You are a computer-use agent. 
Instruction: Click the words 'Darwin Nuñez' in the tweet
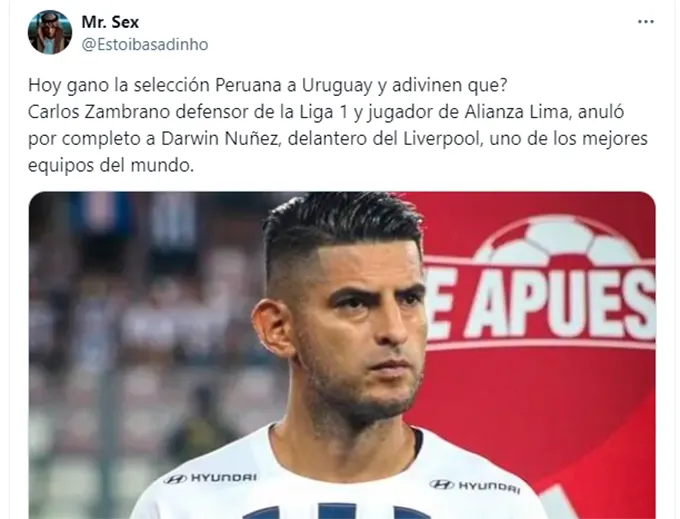[221, 139]
